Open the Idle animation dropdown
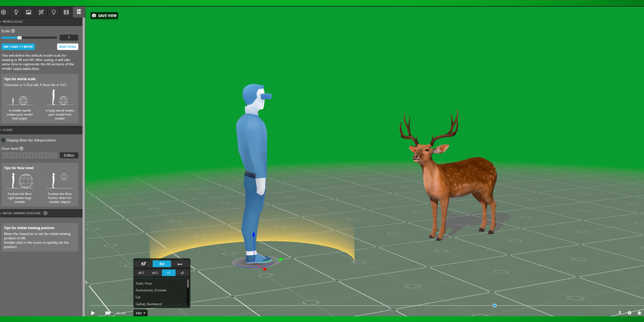 [x=140, y=313]
